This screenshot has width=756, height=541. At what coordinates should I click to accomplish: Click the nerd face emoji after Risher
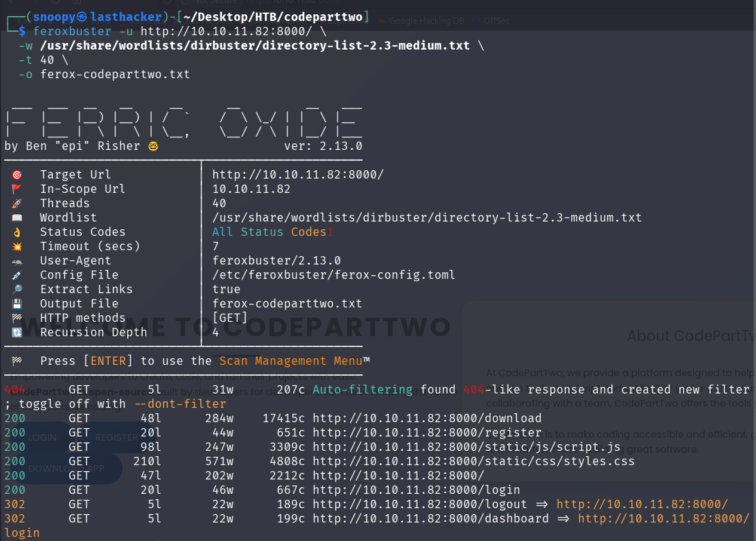(154, 146)
